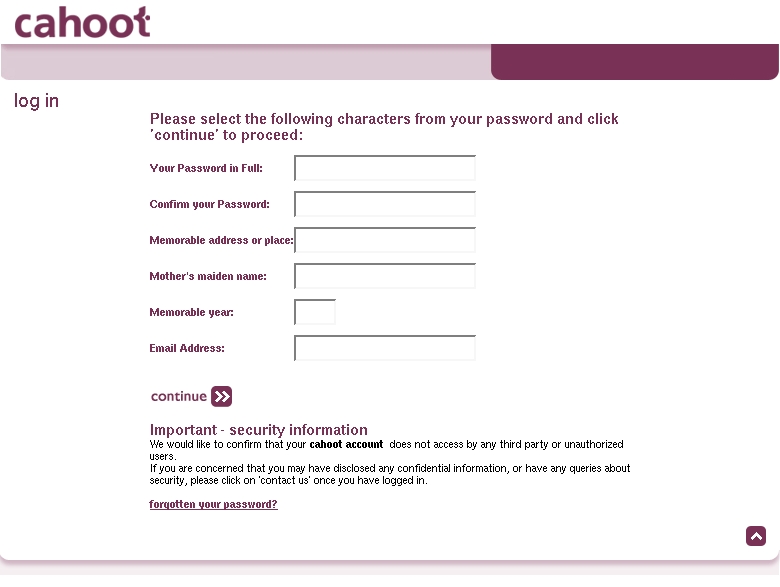The width and height of the screenshot is (780, 587).
Task: Click the Confirm your Password label
Action: coord(209,204)
